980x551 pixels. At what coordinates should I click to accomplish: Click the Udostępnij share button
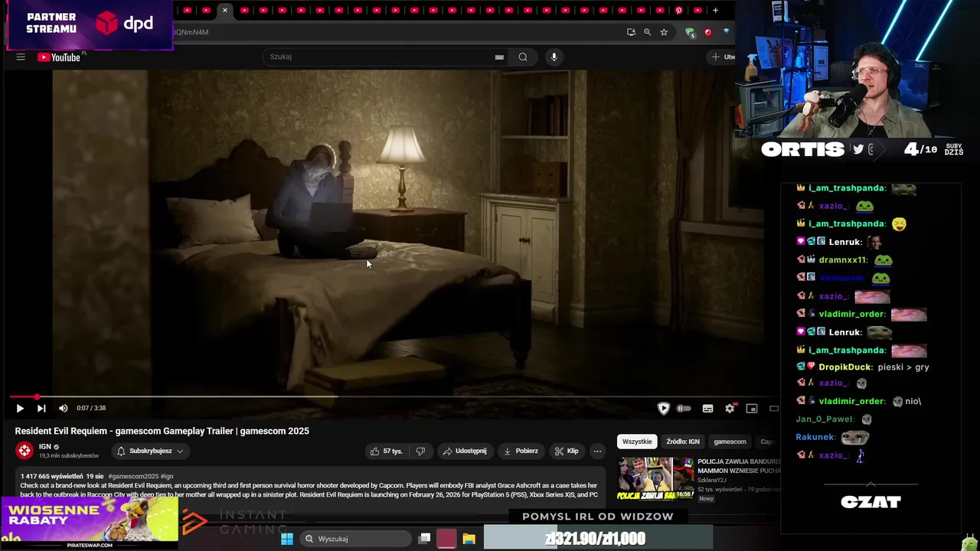[465, 451]
